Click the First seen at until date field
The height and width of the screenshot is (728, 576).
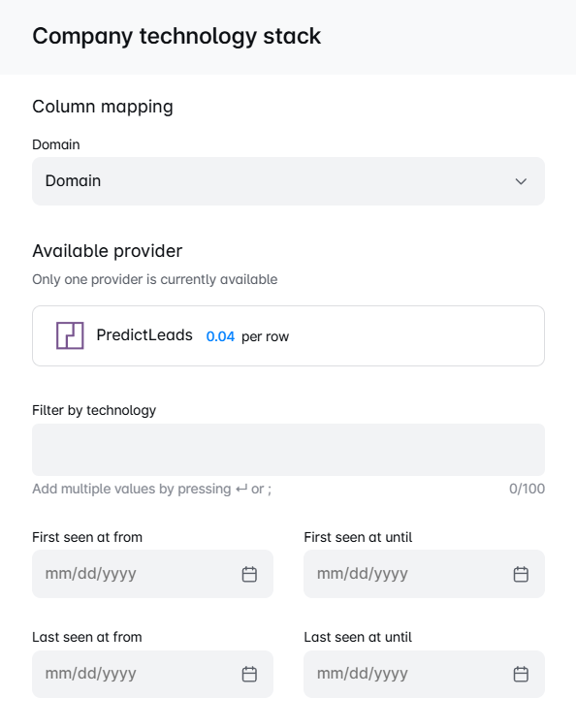[424, 574]
